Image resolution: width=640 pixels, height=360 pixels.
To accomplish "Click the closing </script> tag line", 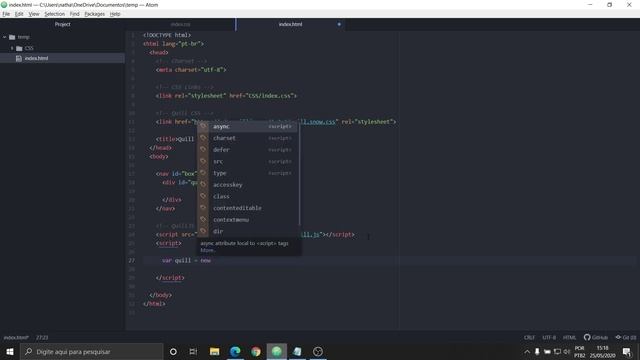I will pos(170,278).
